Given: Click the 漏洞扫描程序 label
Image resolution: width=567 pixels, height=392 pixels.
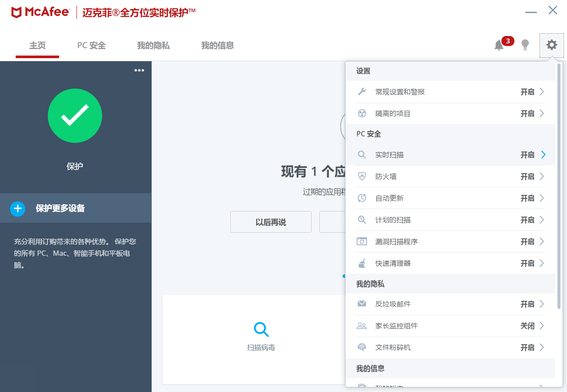Looking at the screenshot, I should click(397, 241).
